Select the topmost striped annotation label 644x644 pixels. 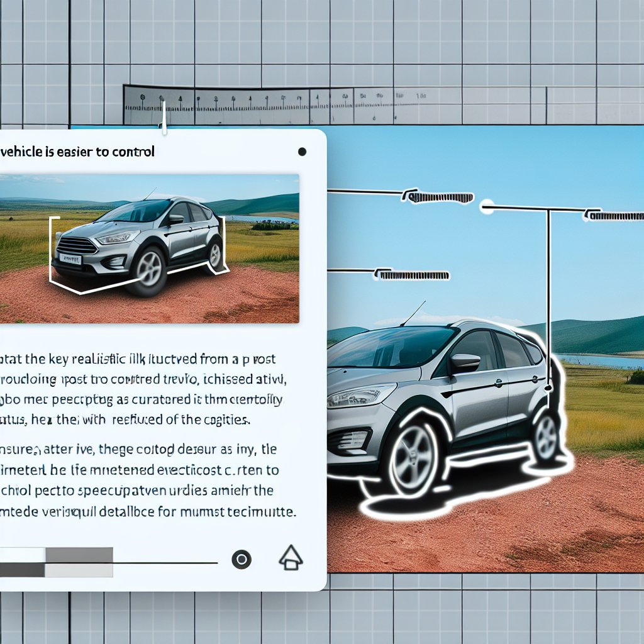(440, 197)
